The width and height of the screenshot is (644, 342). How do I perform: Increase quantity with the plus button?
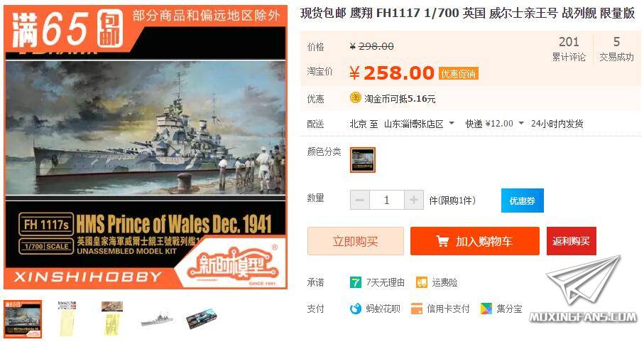click(413, 201)
